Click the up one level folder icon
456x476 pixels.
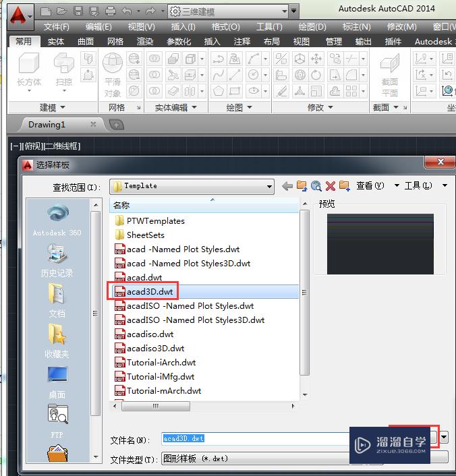click(x=302, y=186)
